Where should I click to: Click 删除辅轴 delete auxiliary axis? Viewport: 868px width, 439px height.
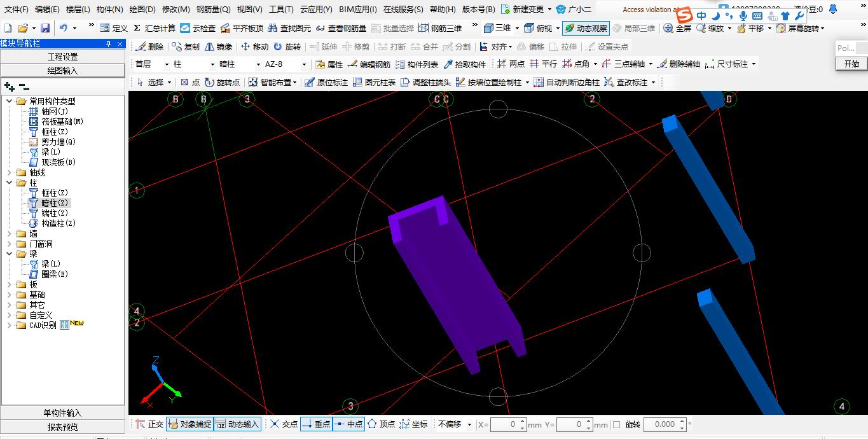point(679,64)
